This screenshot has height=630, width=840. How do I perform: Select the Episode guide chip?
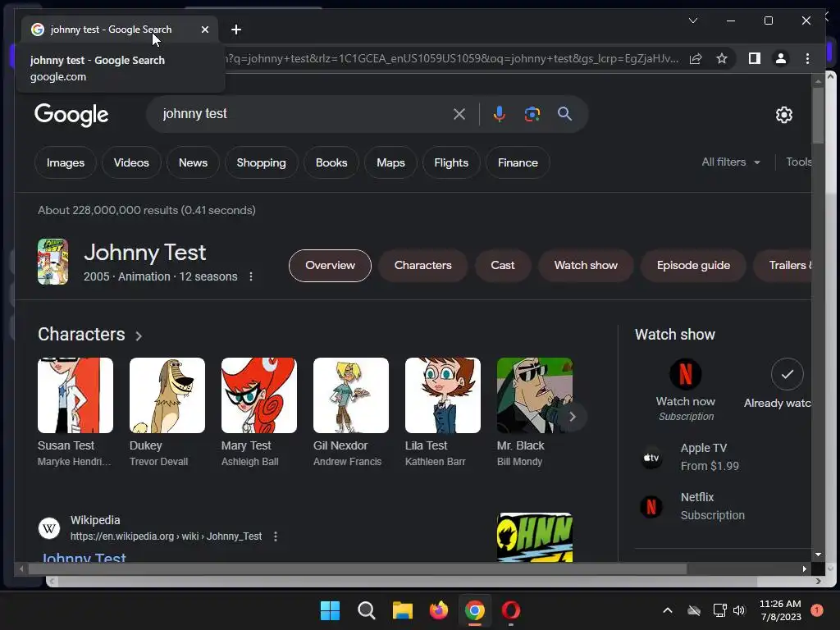(693, 265)
